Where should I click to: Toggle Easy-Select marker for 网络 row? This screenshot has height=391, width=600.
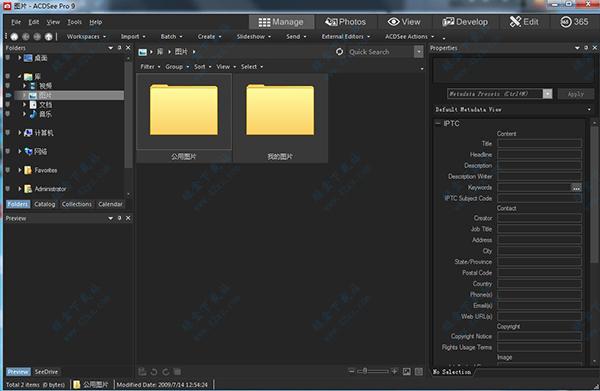click(x=8, y=152)
